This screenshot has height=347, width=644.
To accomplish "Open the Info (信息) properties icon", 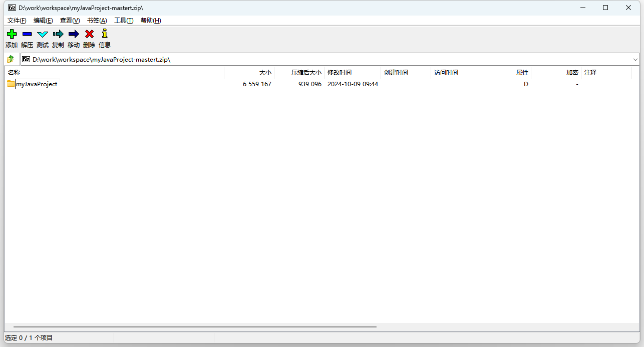I will tap(105, 34).
